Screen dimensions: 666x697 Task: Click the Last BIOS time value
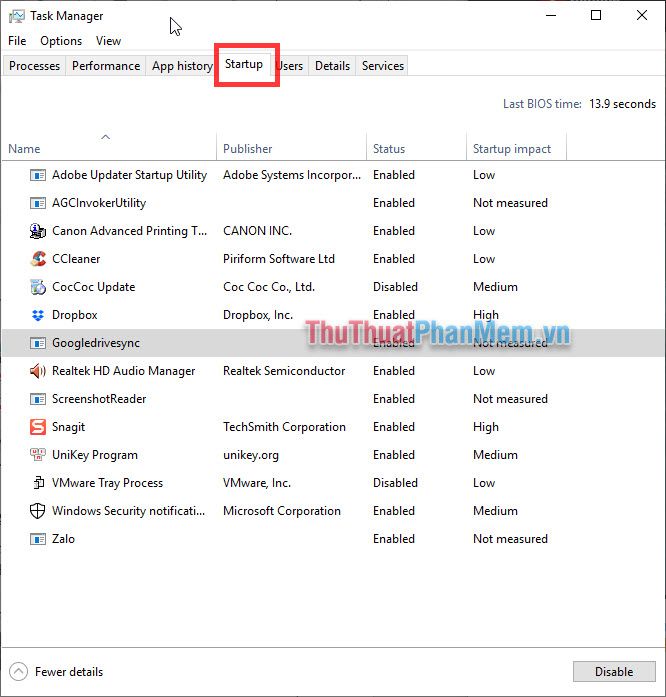tap(622, 104)
